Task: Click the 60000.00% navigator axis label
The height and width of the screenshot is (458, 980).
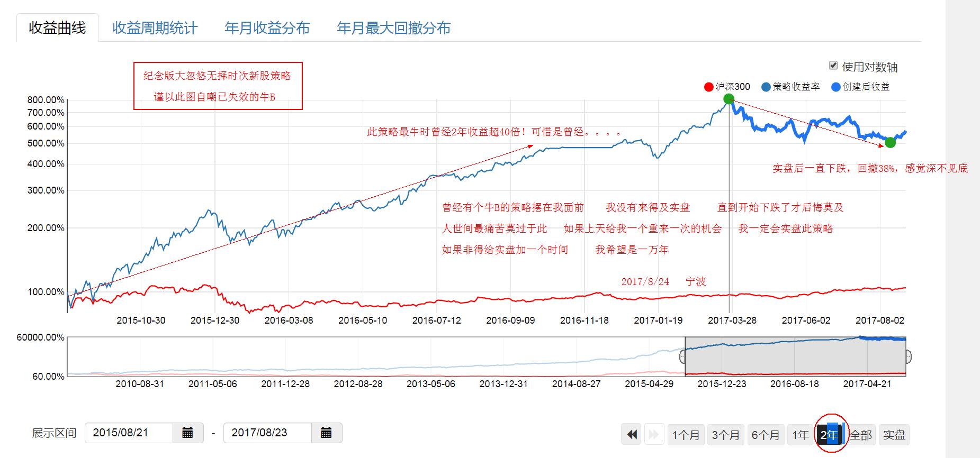Action: tap(41, 337)
